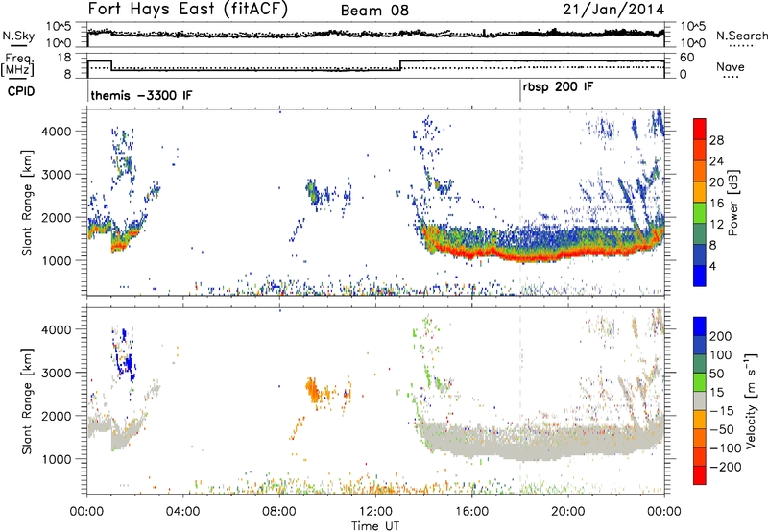The height and width of the screenshot is (532, 768).
Task: Click the blue top segment of Velocity color bar
Action: (700, 326)
